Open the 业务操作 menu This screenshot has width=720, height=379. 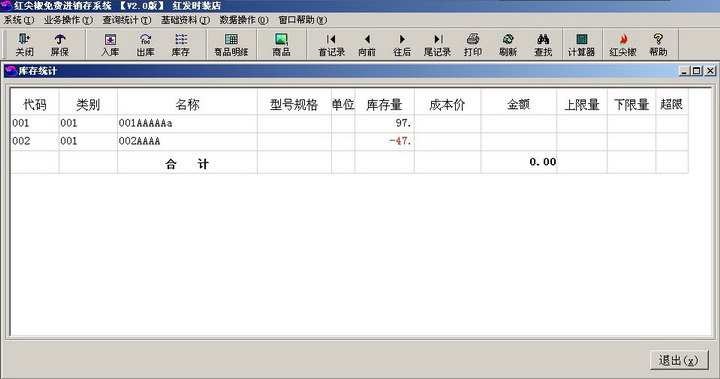(x=68, y=20)
